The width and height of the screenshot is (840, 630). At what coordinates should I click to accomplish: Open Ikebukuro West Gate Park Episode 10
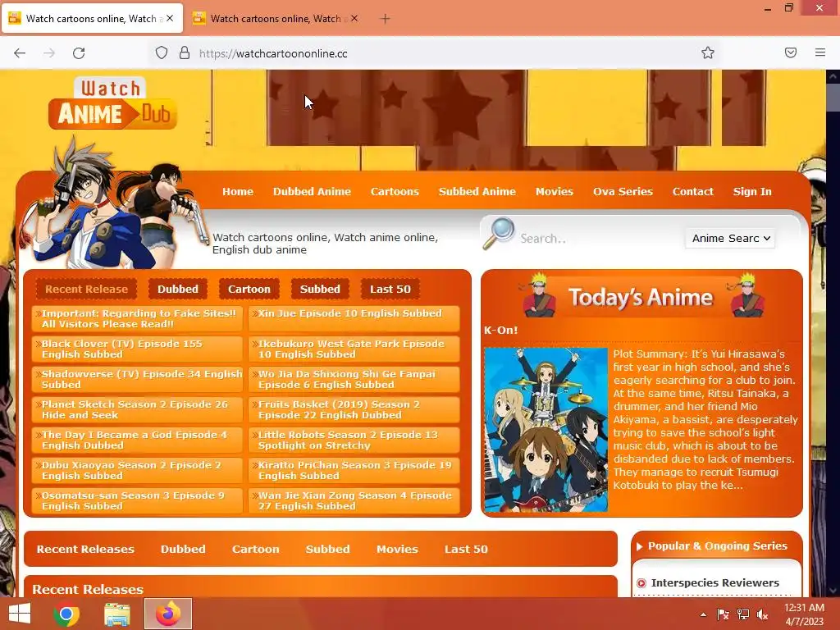[354, 349]
